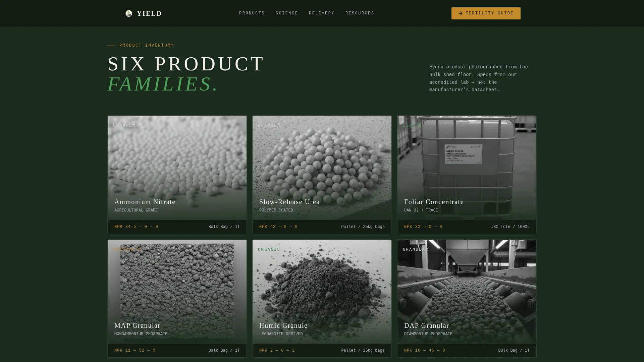Select the DAP Granular title
The width and height of the screenshot is (644, 362).
click(427, 325)
